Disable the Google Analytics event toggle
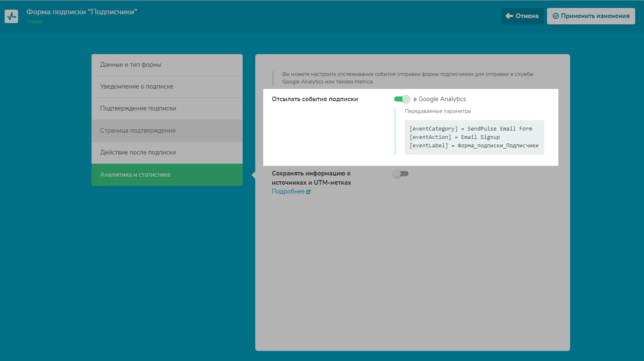Viewport: 644px width, 361px height. 402,99
